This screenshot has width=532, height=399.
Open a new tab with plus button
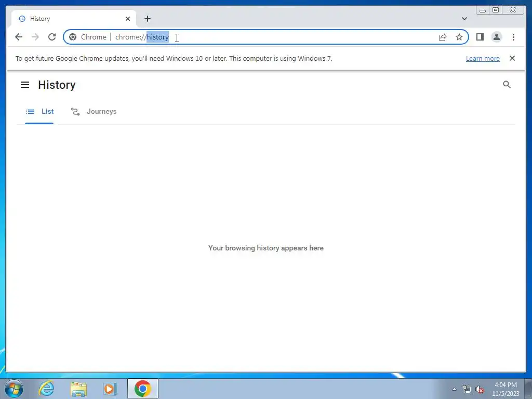(x=147, y=19)
